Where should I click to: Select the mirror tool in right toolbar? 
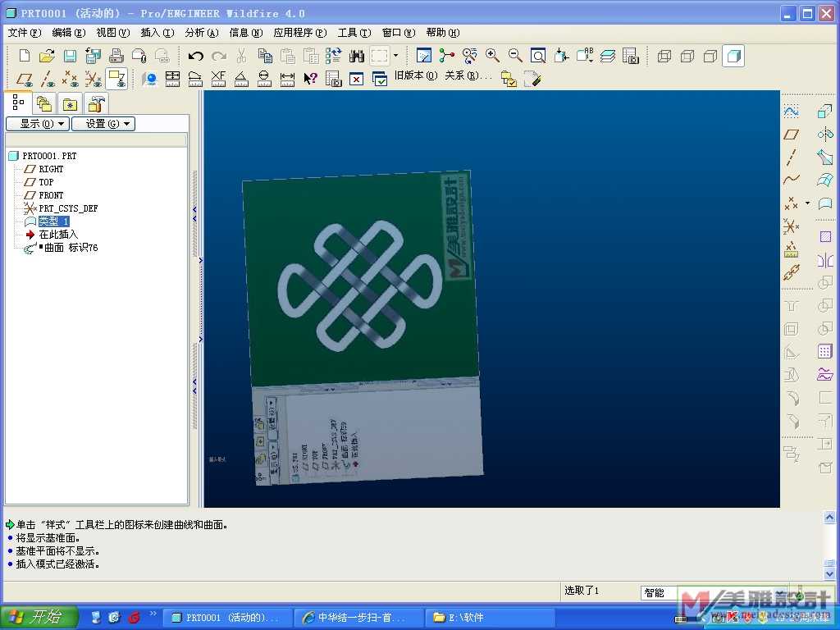825,260
